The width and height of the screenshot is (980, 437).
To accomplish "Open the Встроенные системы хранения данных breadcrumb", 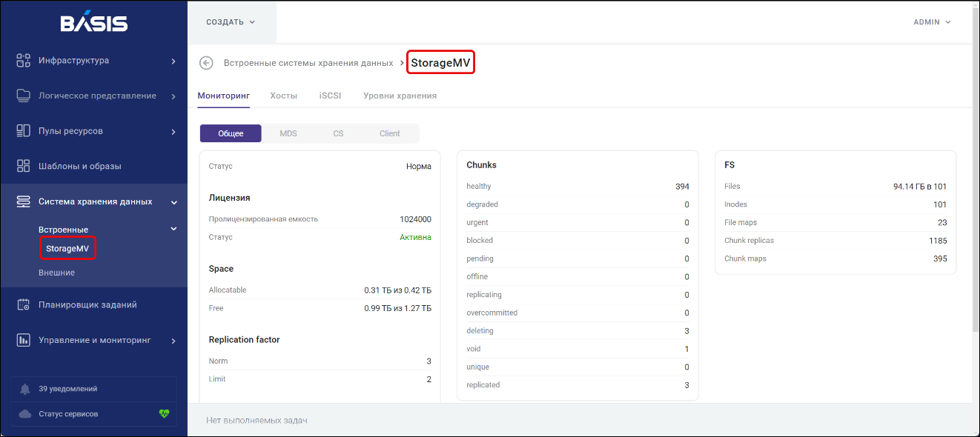I will tap(308, 64).
